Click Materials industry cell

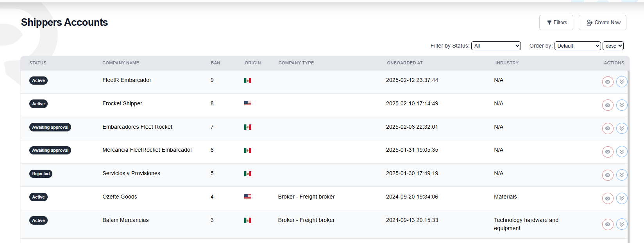[505, 197]
